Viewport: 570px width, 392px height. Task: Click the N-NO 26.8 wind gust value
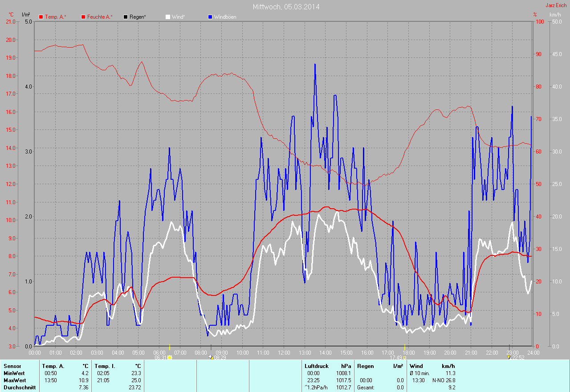point(444,380)
